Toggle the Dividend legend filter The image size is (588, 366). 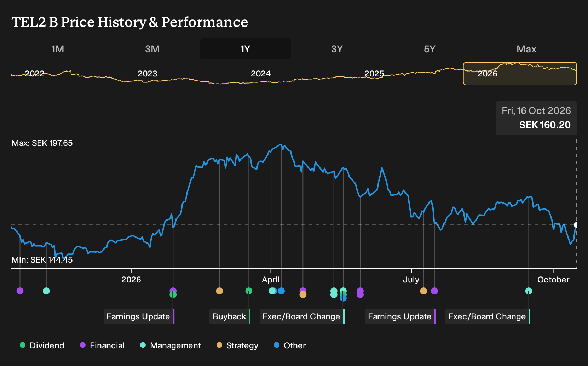click(x=42, y=345)
